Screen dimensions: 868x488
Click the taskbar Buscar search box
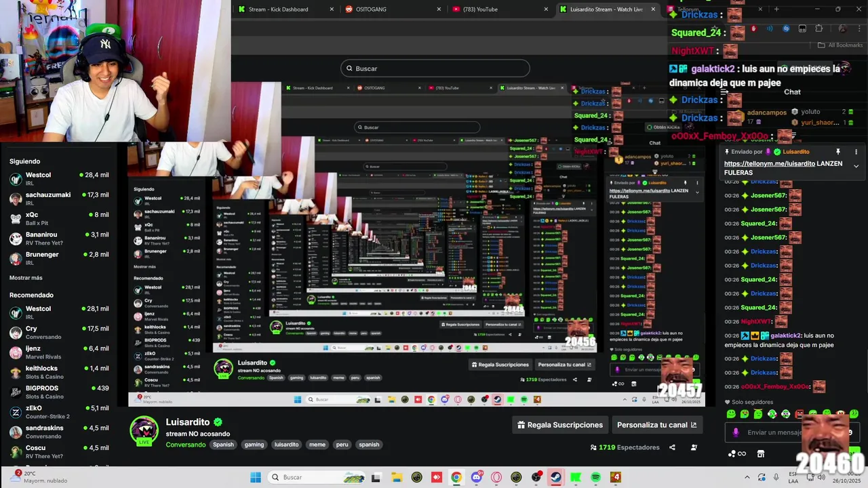[317, 477]
